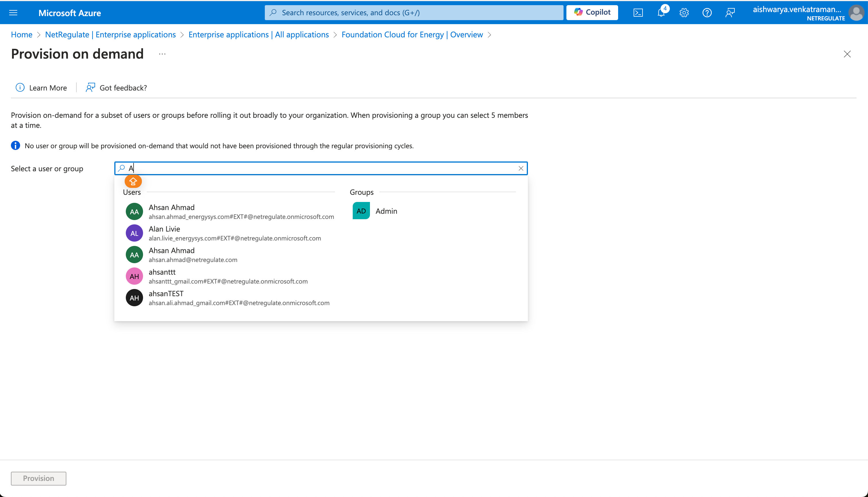The width and height of the screenshot is (868, 497).
Task: Clear the user or group search field
Action: pyautogui.click(x=521, y=168)
